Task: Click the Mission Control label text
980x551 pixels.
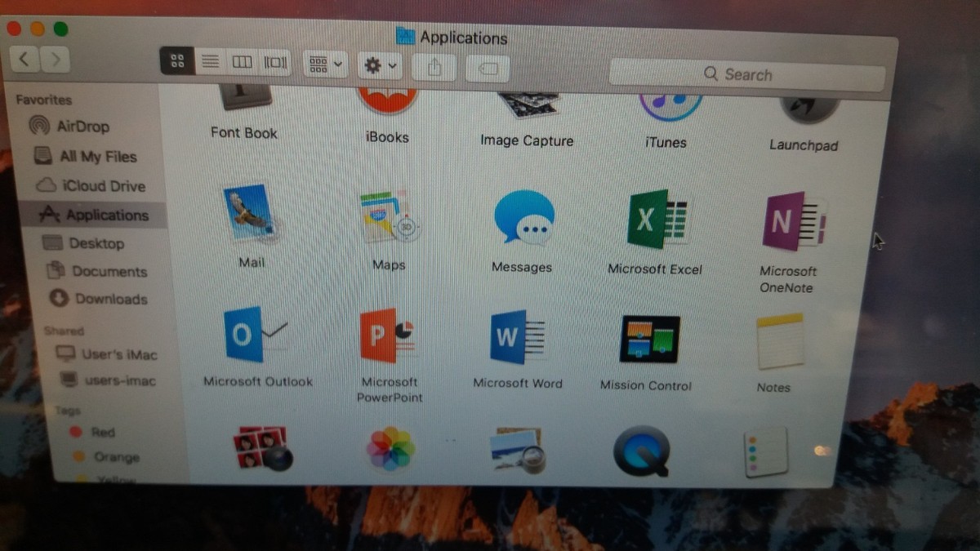Action: click(645, 385)
